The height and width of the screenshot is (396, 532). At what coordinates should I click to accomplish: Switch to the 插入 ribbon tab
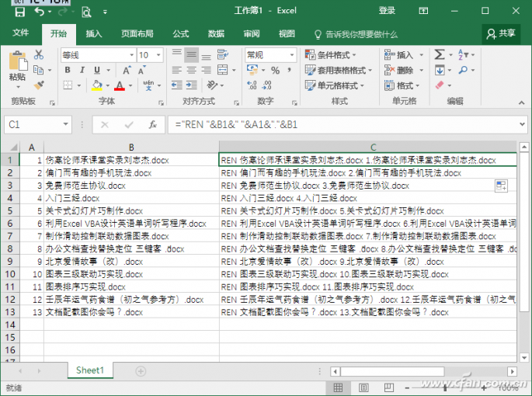point(94,34)
